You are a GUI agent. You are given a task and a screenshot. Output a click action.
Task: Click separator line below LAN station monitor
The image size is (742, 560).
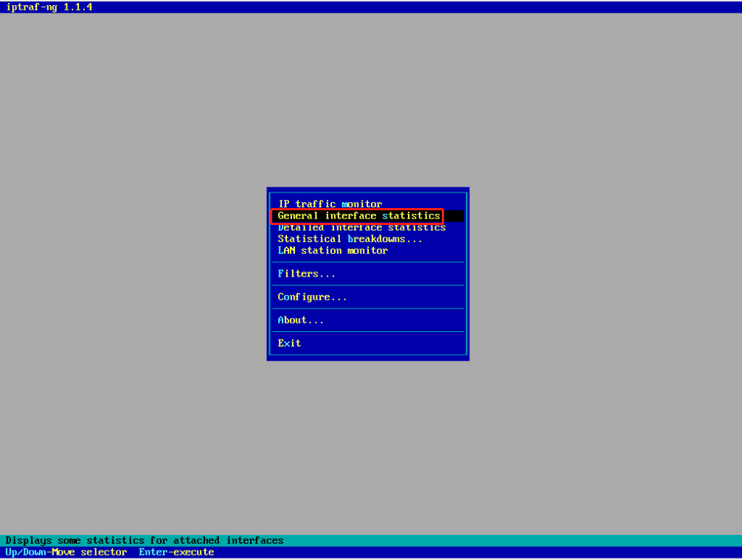[368, 262]
